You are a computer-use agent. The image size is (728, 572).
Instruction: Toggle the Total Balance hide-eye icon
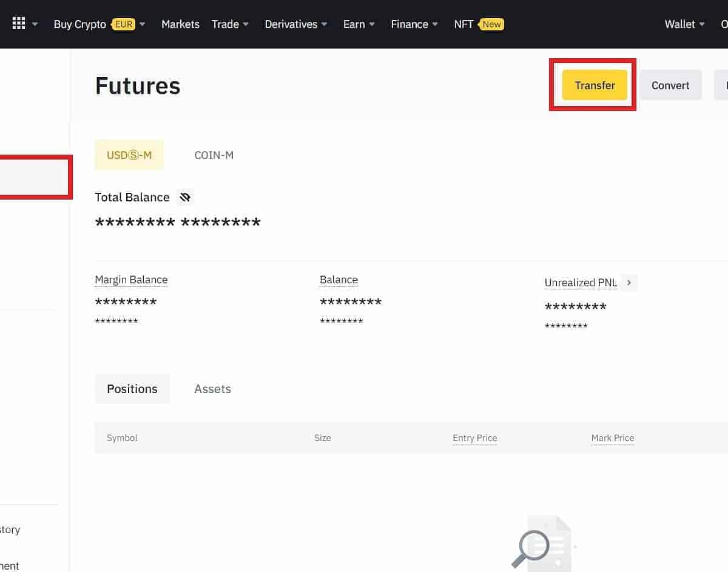185,197
